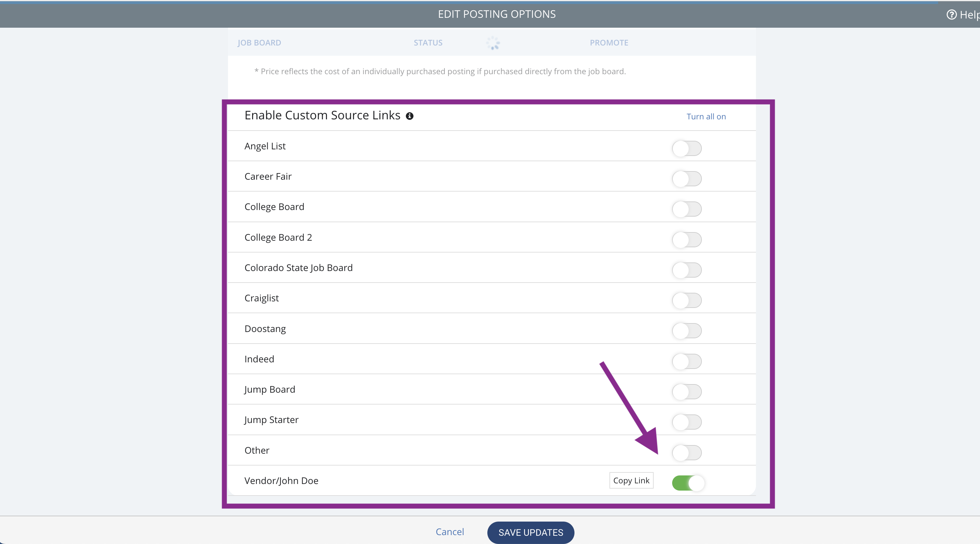Viewport: 980px width, 544px height.
Task: Turn on Colorado State Job Board toggle
Action: (687, 270)
